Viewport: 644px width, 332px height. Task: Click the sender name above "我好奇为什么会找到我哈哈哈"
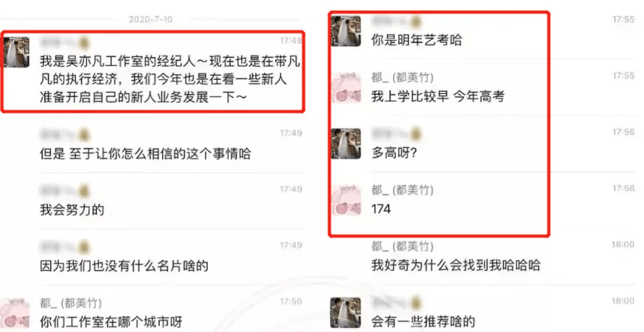coord(402,246)
